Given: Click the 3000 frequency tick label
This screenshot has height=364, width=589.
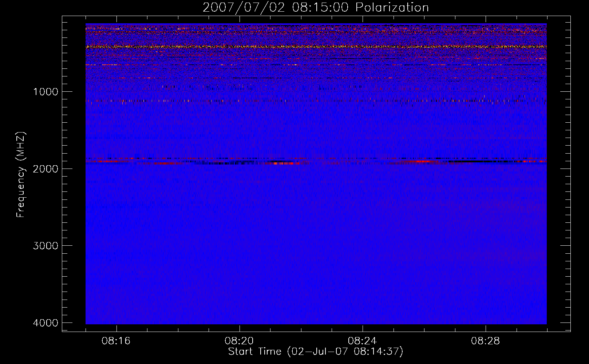Looking at the screenshot, I should click(46, 246).
